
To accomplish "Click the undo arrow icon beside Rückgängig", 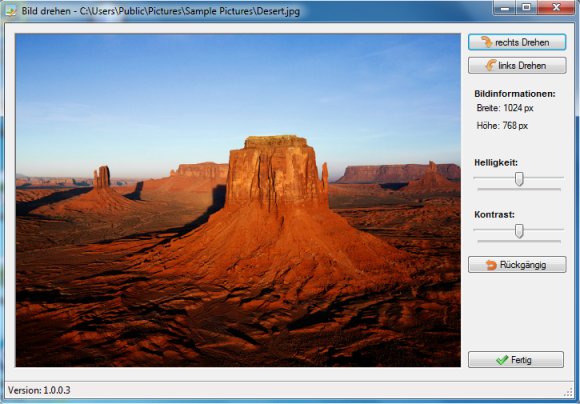I will (491, 265).
